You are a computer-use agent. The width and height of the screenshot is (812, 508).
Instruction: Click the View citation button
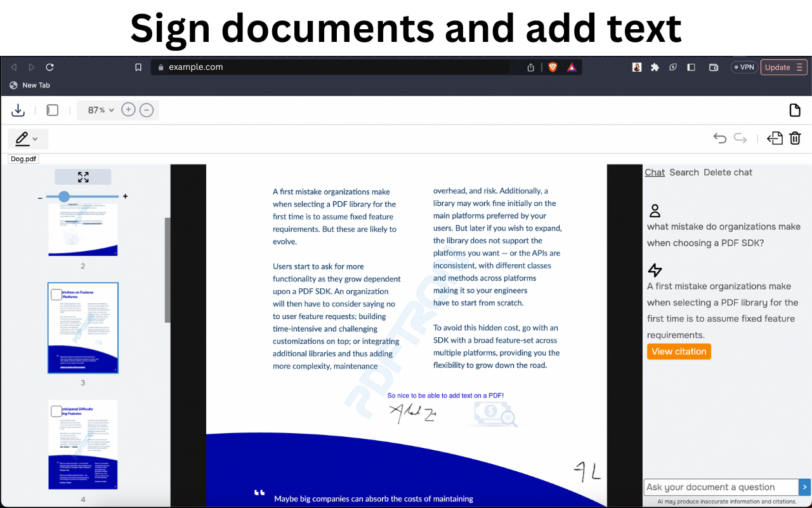(679, 352)
